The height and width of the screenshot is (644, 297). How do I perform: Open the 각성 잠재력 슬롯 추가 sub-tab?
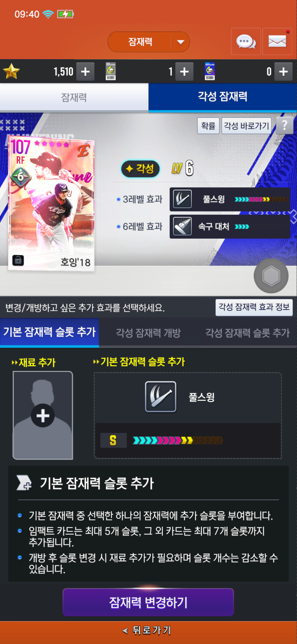click(247, 333)
